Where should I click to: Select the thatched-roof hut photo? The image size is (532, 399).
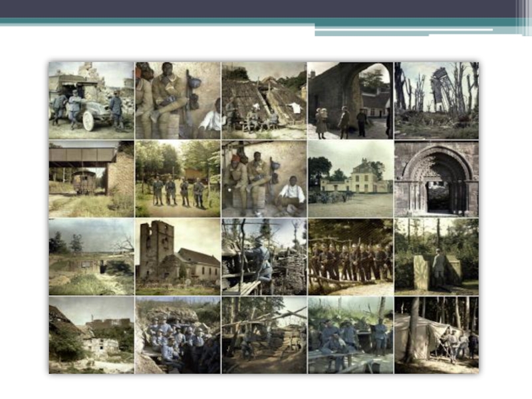pyautogui.click(x=264, y=100)
